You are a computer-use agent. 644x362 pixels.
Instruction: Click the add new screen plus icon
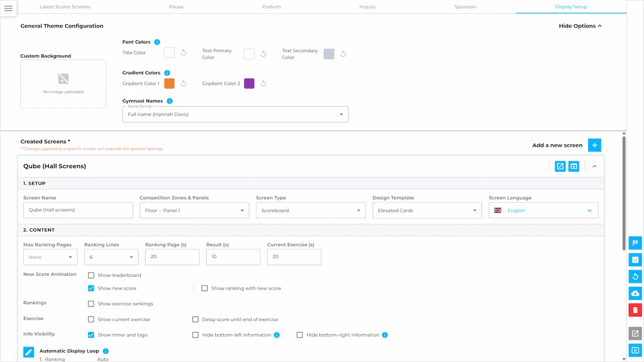[x=595, y=145]
